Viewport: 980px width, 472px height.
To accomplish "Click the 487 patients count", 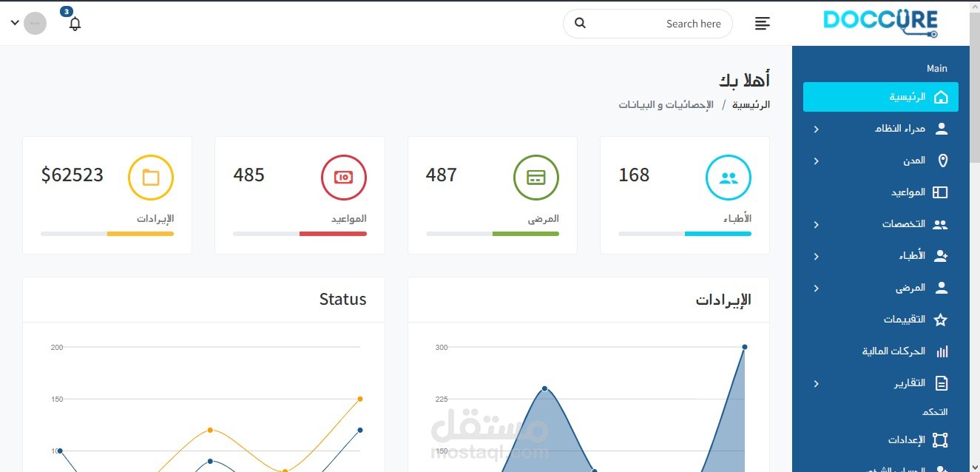I will point(442,175).
